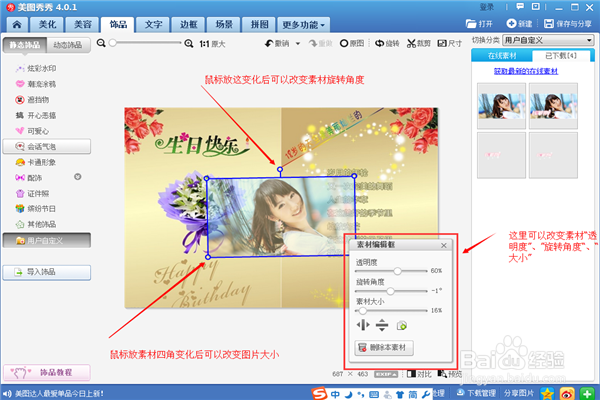This screenshot has height=400, width=600.
Task: Adjust the 素材大小 size slider
Action: pyautogui.click(x=362, y=310)
